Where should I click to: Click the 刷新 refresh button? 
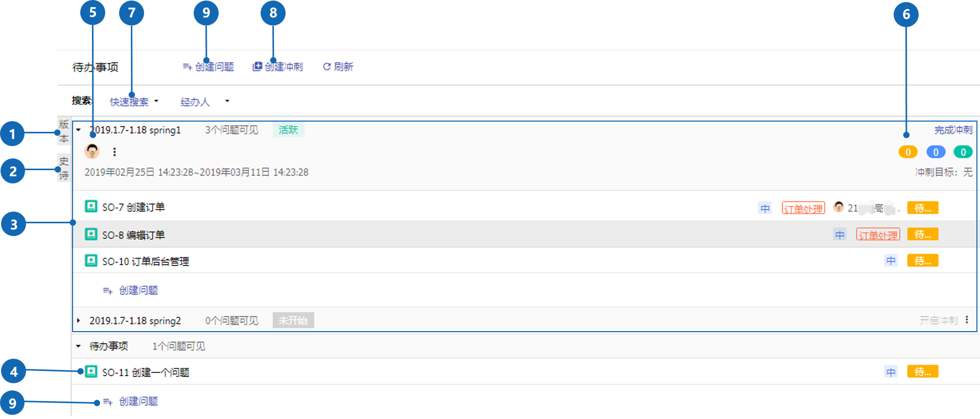338,67
